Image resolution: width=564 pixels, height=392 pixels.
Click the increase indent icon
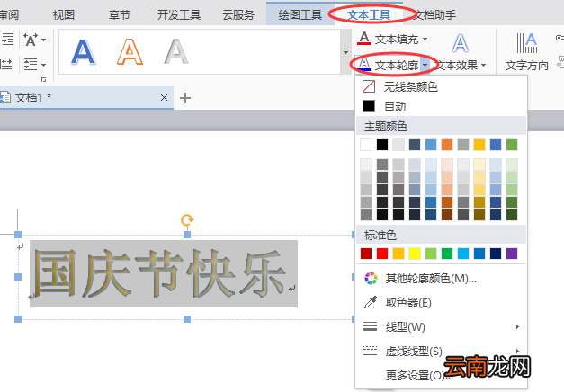tap(7, 39)
